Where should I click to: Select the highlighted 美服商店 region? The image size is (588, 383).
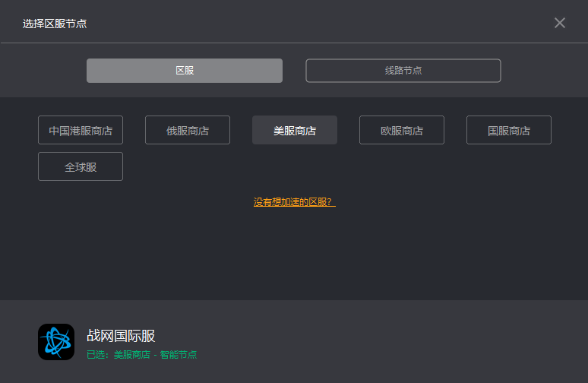295,130
